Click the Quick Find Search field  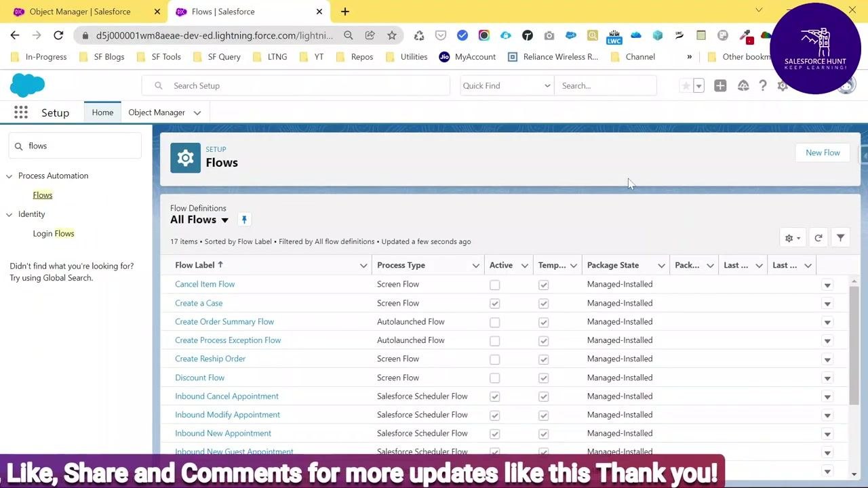pos(605,85)
